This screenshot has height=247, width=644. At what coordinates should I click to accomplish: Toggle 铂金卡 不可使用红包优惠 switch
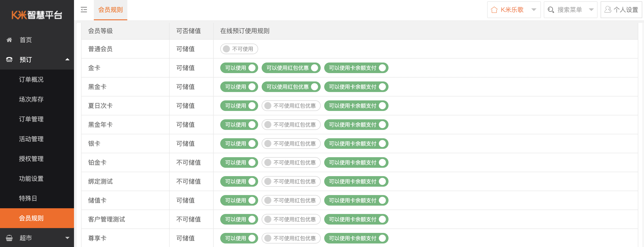[291, 162]
